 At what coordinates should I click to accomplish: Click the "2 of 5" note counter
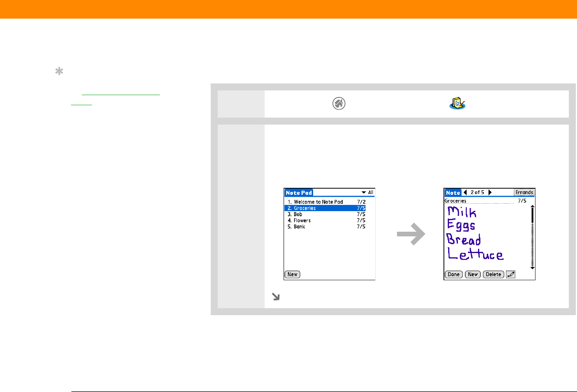point(477,192)
